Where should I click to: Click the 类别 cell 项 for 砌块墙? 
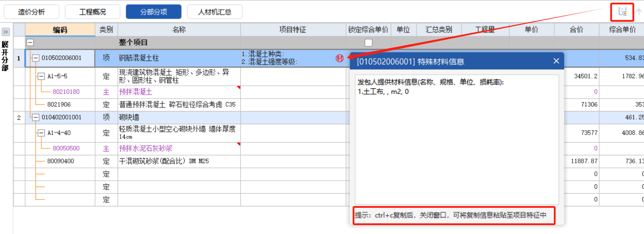(x=106, y=117)
